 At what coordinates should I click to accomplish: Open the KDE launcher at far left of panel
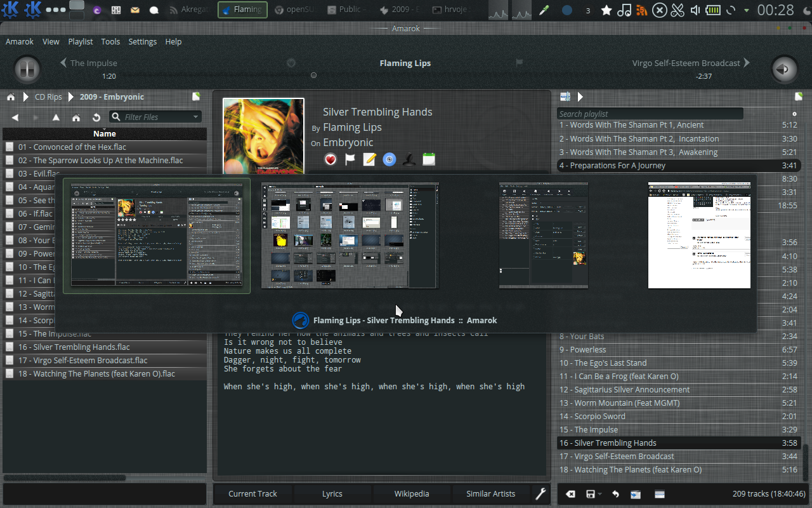(x=11, y=10)
